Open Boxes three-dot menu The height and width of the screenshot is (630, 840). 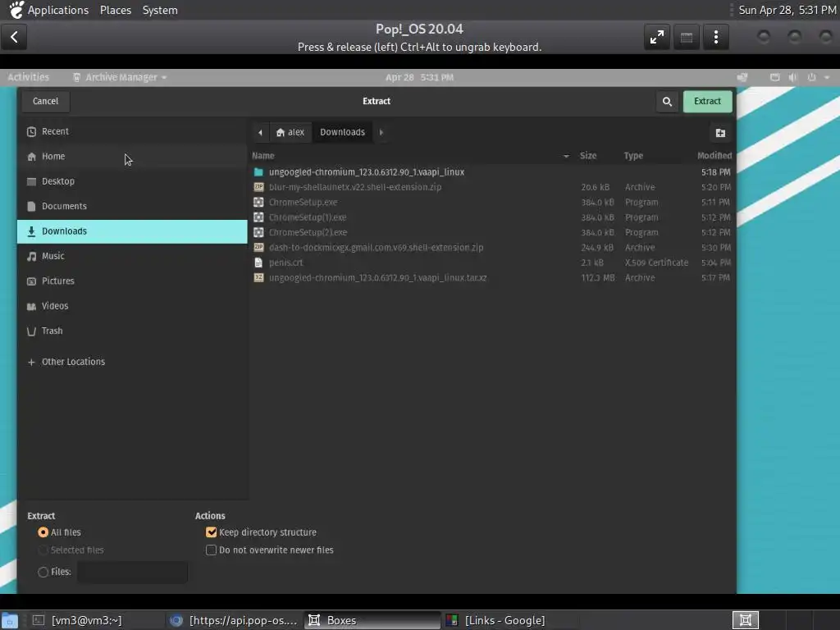pyautogui.click(x=715, y=37)
